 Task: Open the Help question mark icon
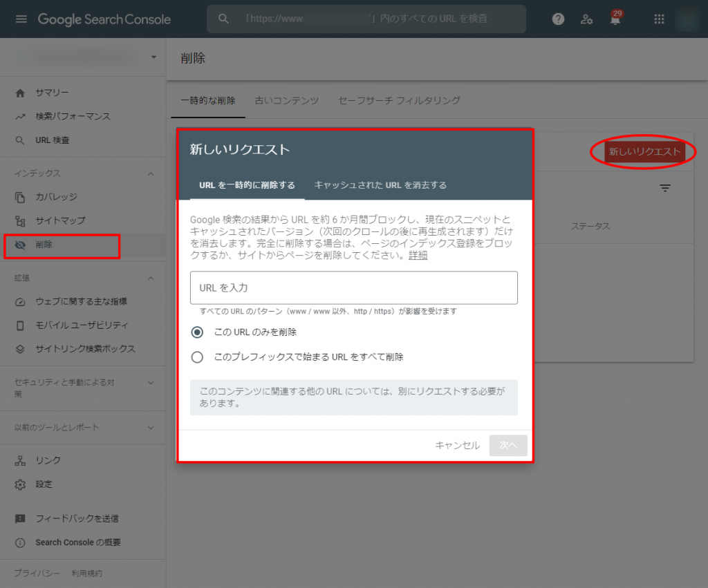[x=558, y=19]
